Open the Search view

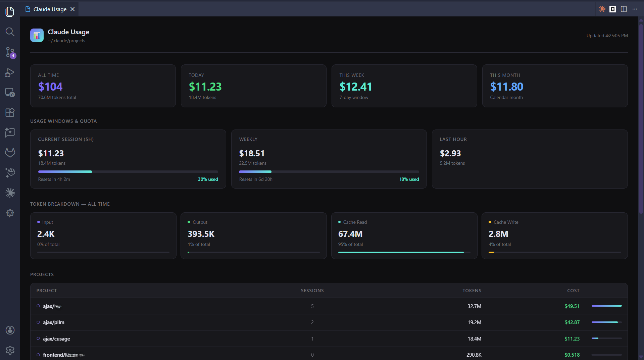coord(10,32)
